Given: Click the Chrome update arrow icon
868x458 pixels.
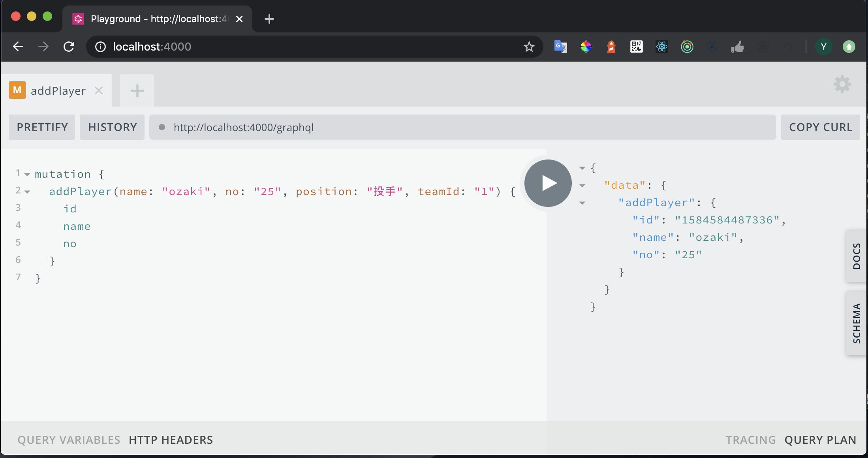Looking at the screenshot, I should click(849, 47).
